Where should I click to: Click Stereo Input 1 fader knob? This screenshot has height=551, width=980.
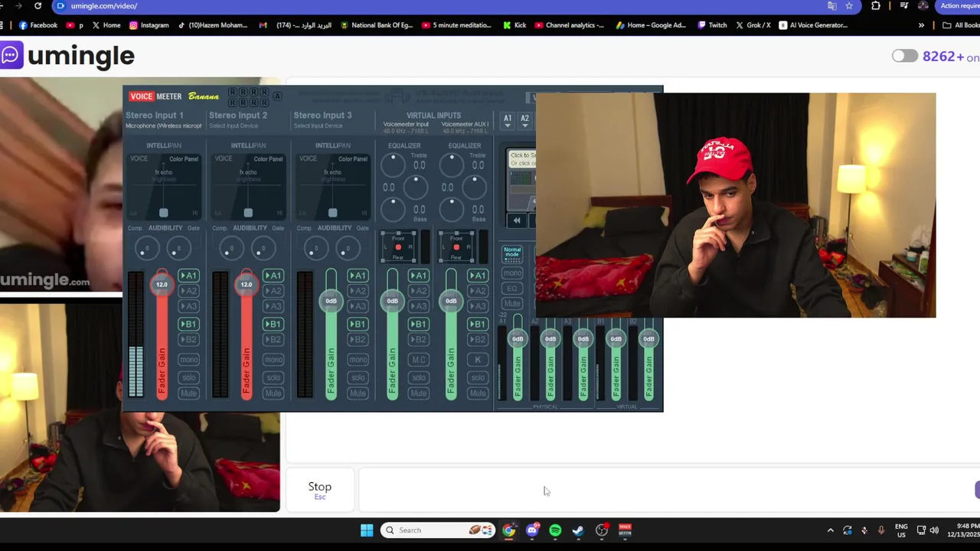click(x=162, y=284)
